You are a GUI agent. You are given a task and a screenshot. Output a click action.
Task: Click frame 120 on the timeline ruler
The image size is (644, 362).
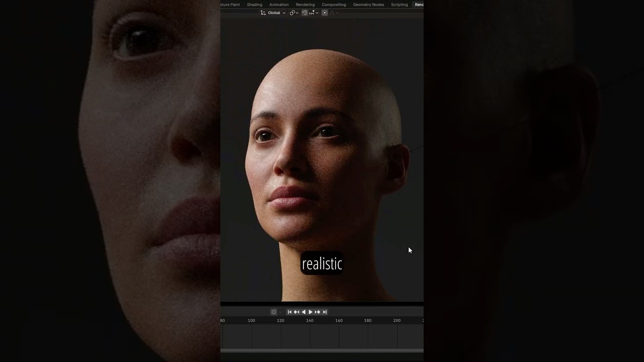pos(281,320)
